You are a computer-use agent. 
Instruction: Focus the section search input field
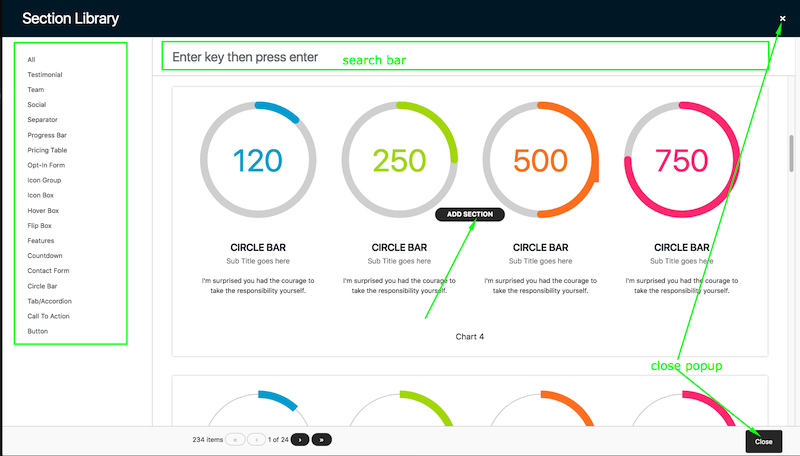(465, 56)
